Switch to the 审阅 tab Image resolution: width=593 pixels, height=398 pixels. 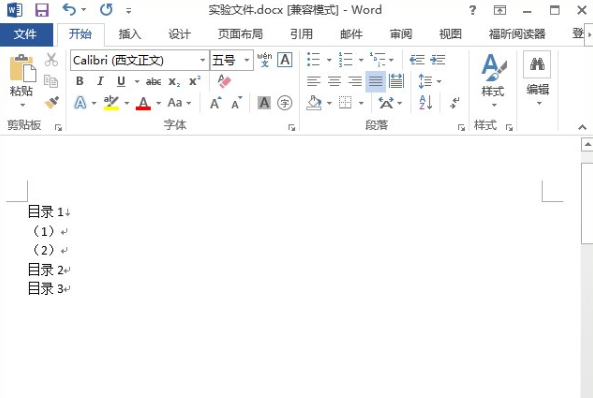tap(401, 34)
